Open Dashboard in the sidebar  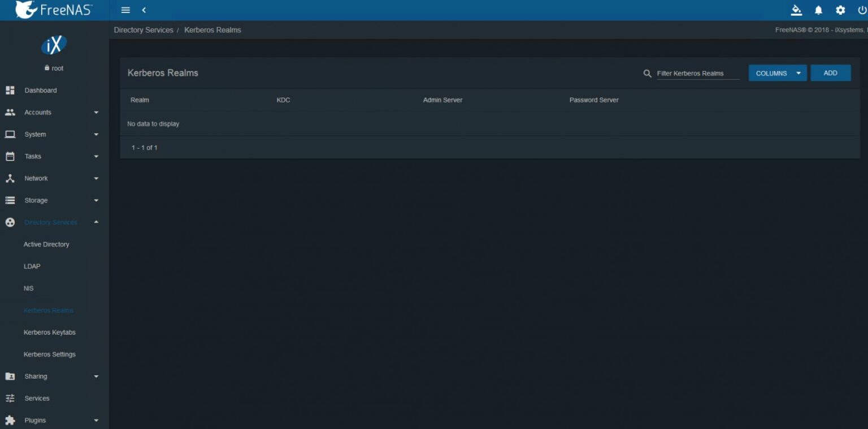point(41,90)
